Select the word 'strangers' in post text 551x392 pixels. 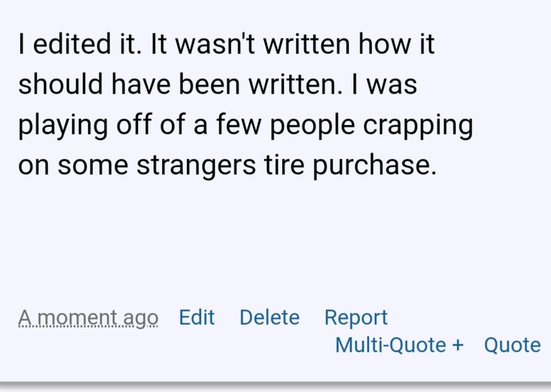pyautogui.click(x=196, y=166)
